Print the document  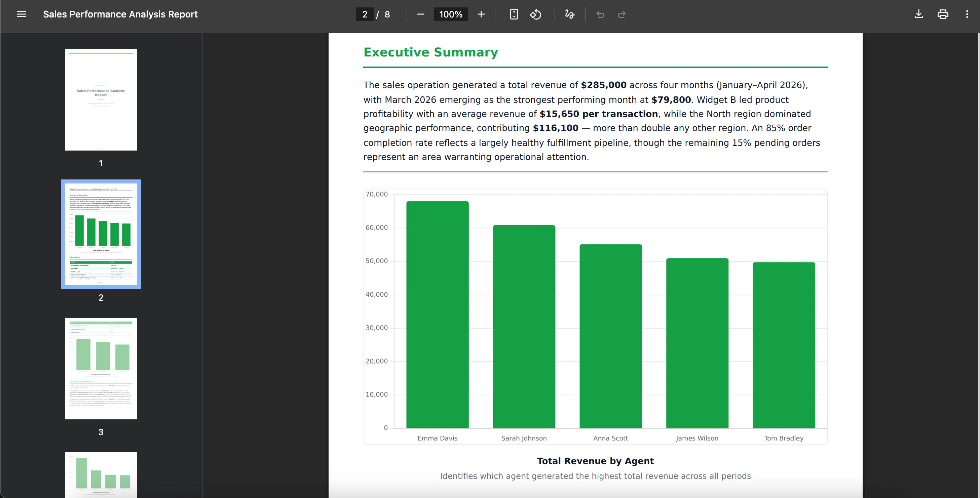pos(943,14)
